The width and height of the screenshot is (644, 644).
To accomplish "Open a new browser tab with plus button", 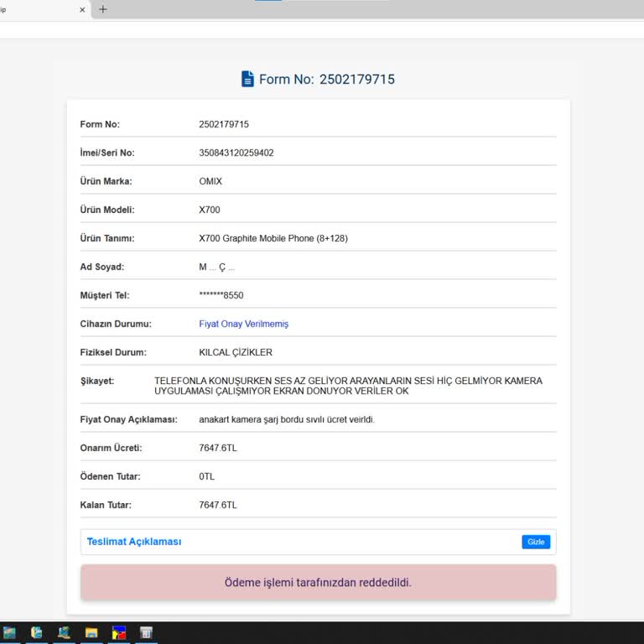I will point(103,9).
